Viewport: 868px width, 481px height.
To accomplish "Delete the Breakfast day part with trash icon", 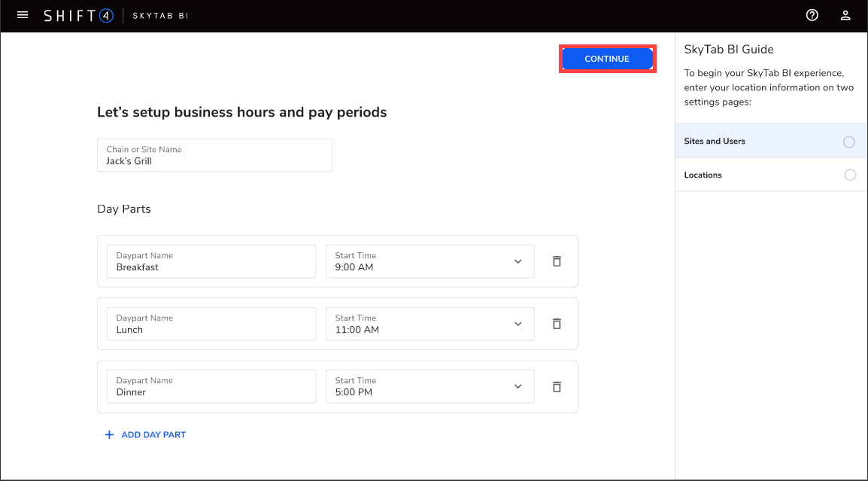I will coord(557,260).
